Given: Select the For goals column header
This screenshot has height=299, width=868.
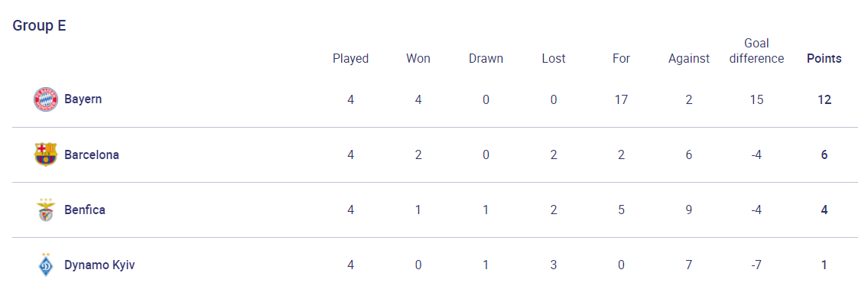Looking at the screenshot, I should (621, 59).
